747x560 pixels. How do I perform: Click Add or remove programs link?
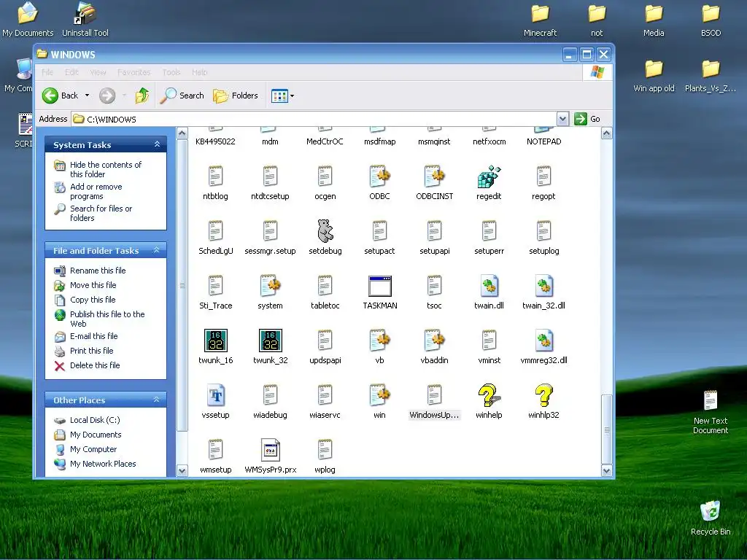pos(96,192)
